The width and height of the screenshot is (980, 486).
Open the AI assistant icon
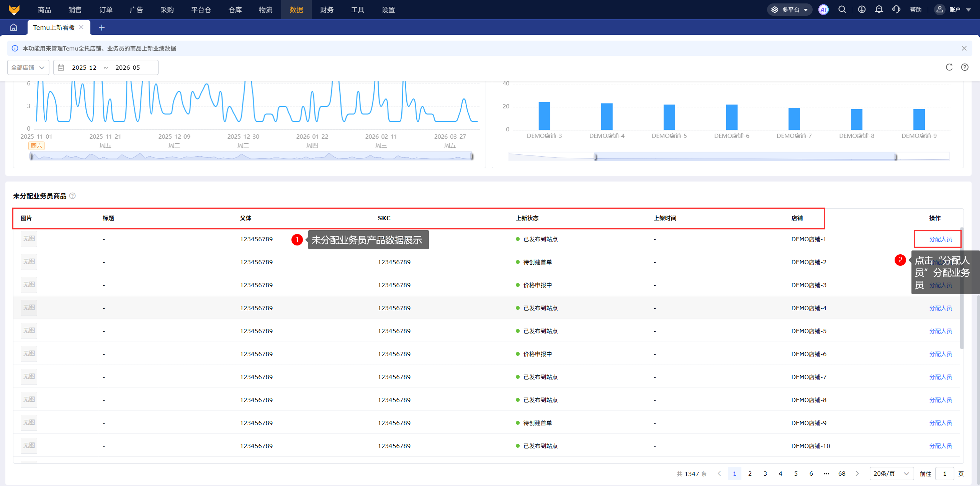click(x=823, y=10)
